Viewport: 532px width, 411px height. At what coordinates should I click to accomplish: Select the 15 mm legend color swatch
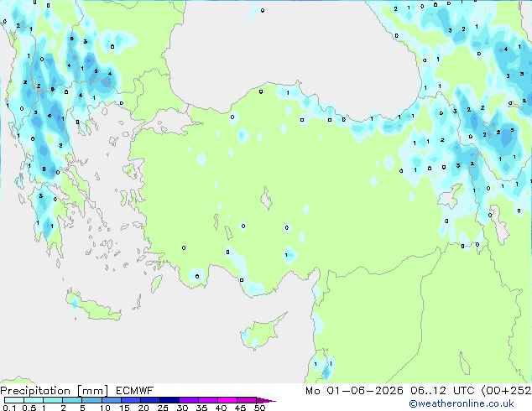pyautogui.click(x=130, y=400)
